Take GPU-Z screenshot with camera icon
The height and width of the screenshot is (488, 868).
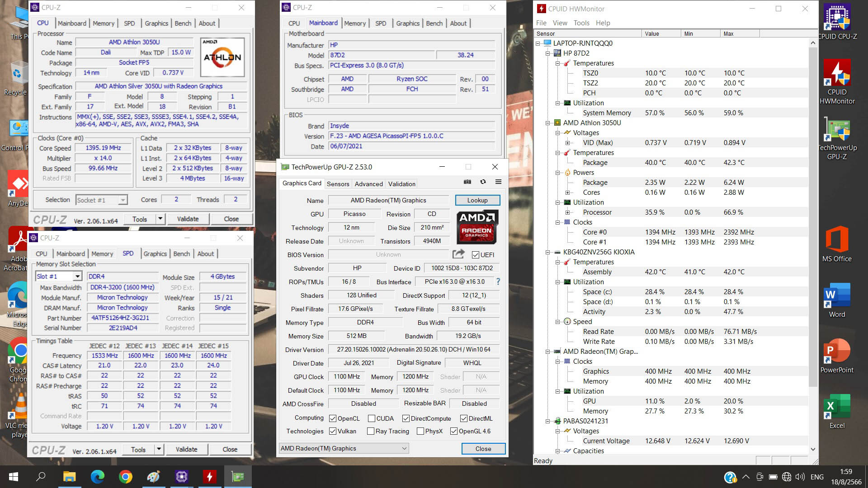(467, 182)
